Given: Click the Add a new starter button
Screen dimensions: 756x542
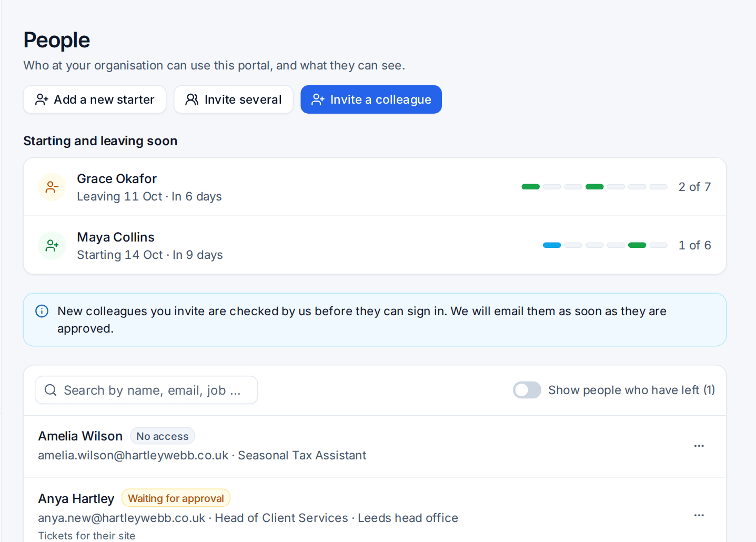Looking at the screenshot, I should 95,99.
